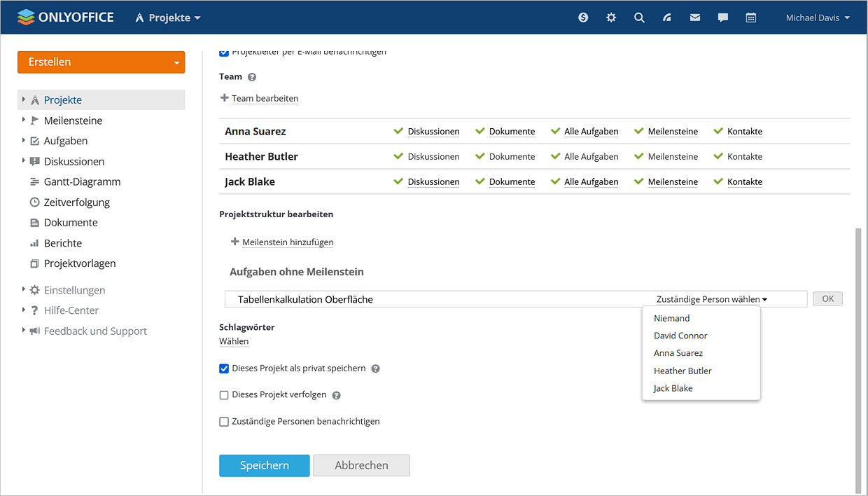Expand the Projekte sidebar item
The image size is (868, 496).
click(x=24, y=100)
